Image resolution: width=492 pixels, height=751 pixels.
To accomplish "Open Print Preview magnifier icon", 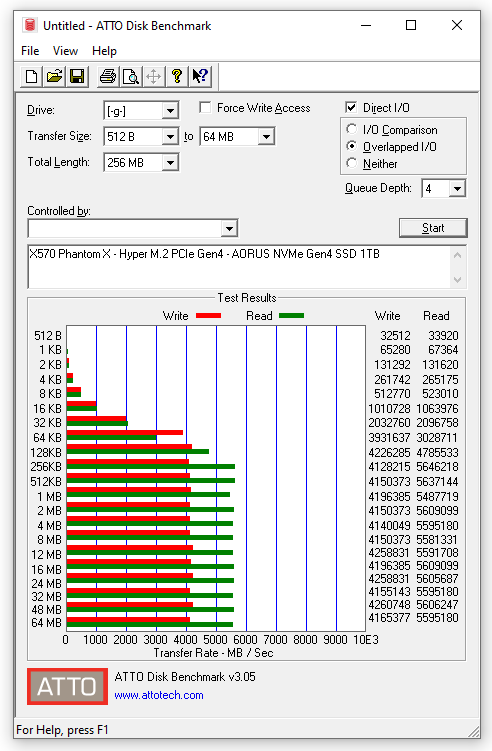I will point(131,77).
